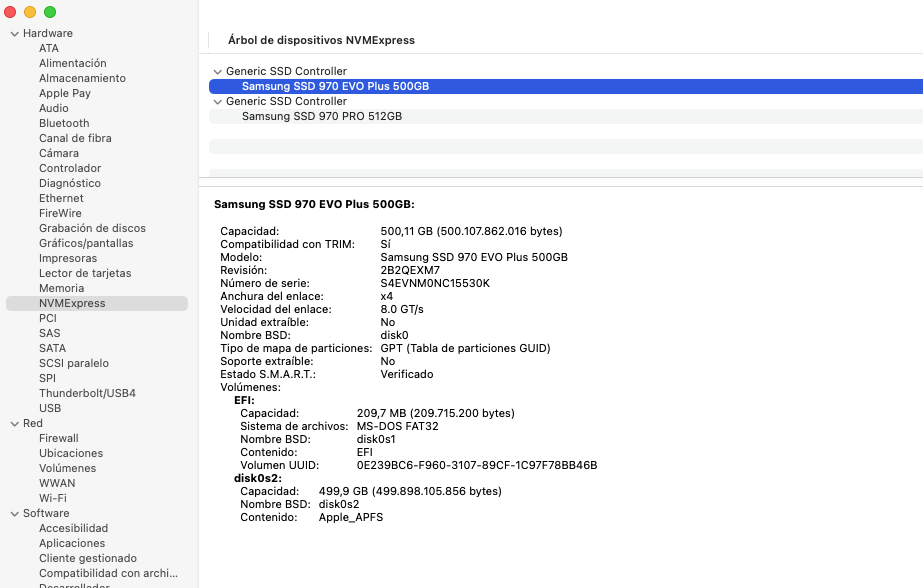Select Apple Pay in the sidebar
923x588 pixels.
[65, 93]
